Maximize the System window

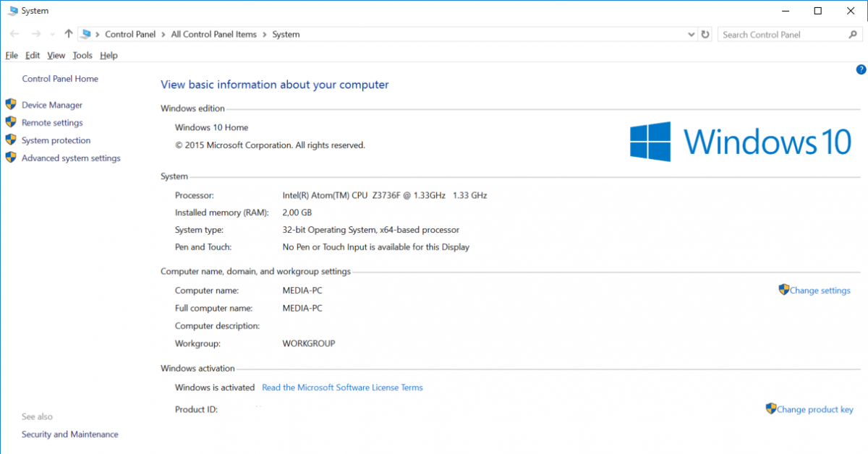click(x=818, y=11)
